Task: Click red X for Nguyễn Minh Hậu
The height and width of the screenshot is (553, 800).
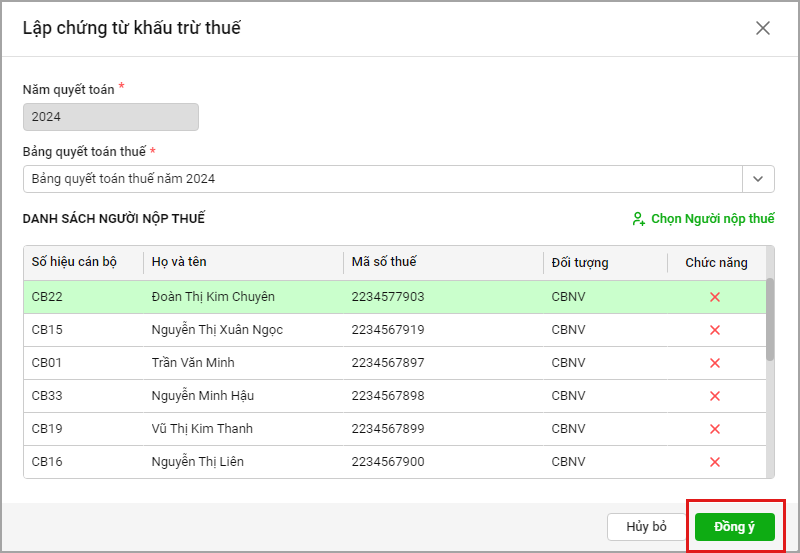Action: pyautogui.click(x=715, y=396)
